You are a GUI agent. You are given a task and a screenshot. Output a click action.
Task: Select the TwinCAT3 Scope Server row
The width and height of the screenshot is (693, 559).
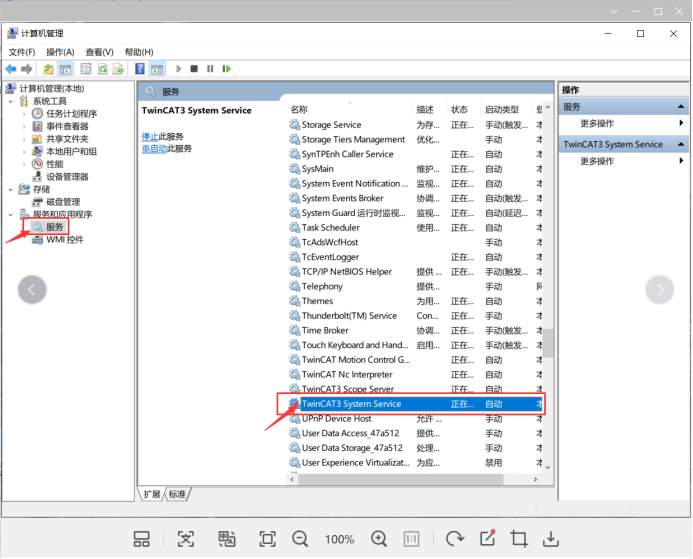415,389
